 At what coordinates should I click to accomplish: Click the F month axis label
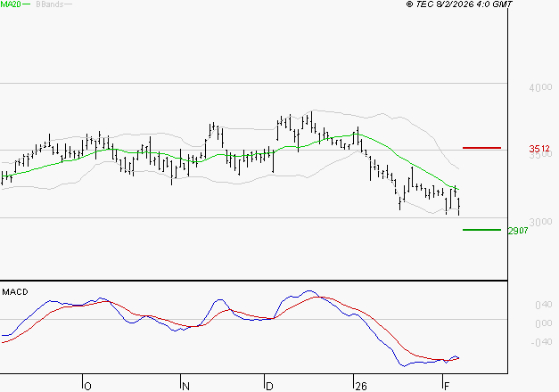coord(447,386)
